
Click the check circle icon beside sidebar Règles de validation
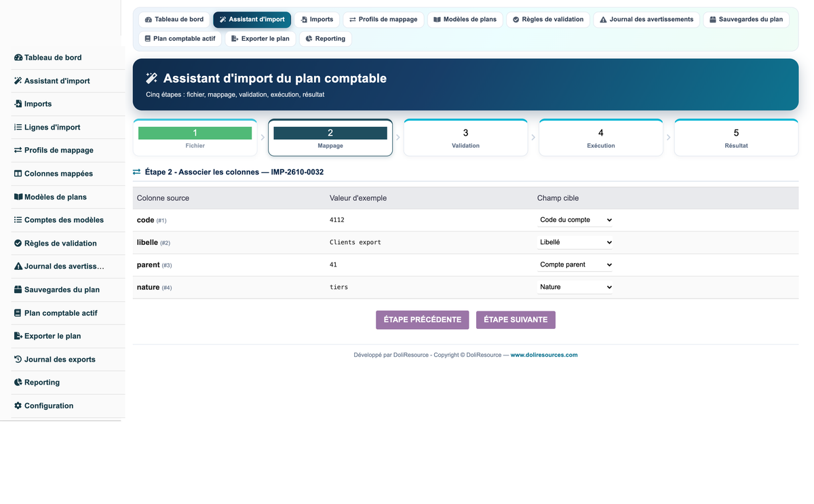(x=18, y=243)
